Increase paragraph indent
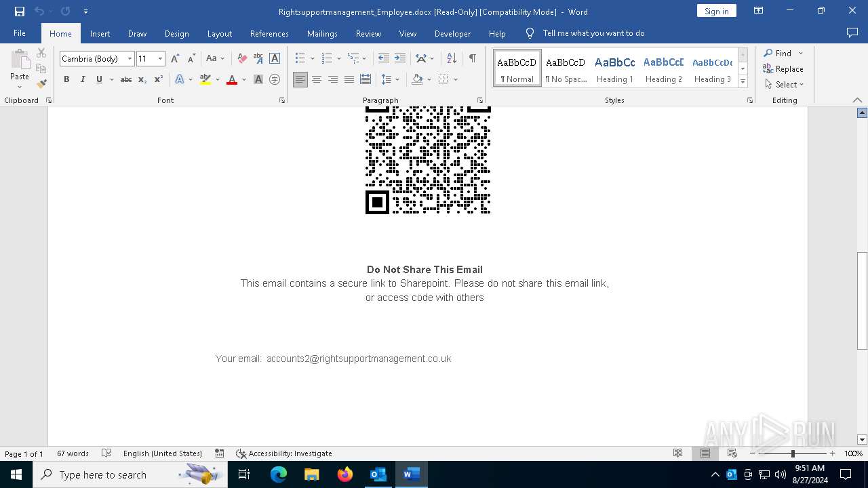The height and width of the screenshot is (488, 868). (400, 58)
